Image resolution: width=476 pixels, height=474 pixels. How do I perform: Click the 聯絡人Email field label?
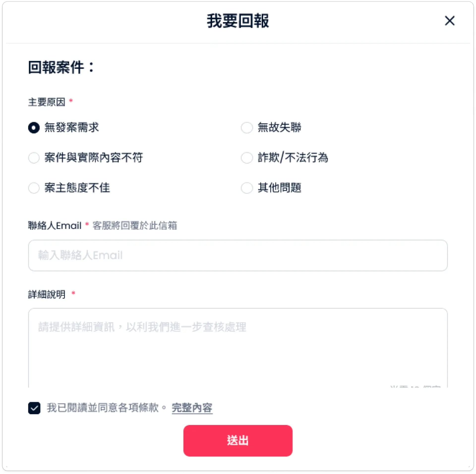pos(55,225)
